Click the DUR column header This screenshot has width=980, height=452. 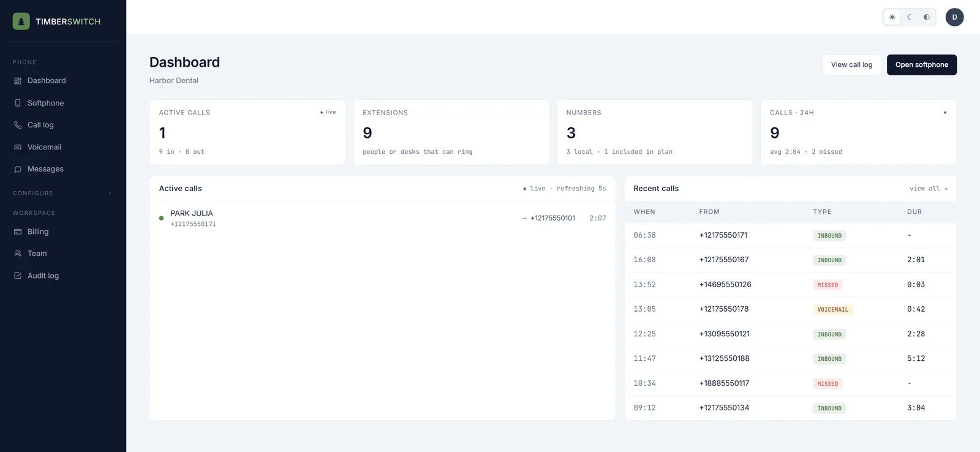[x=914, y=212]
